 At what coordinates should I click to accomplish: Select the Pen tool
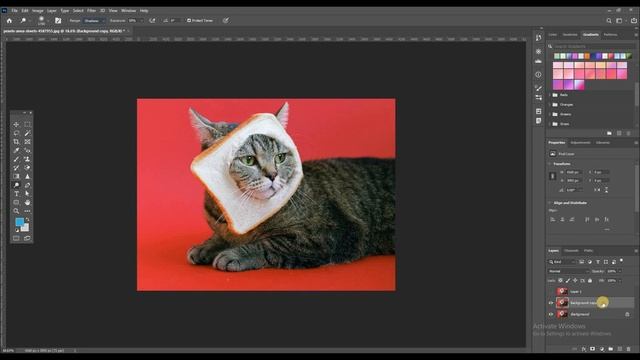(x=27, y=185)
